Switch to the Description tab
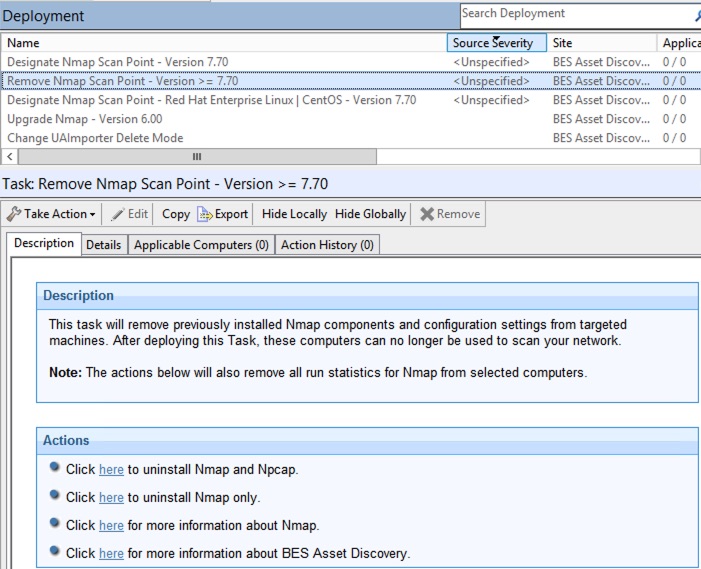Image resolution: width=701 pixels, height=569 pixels. tap(44, 243)
